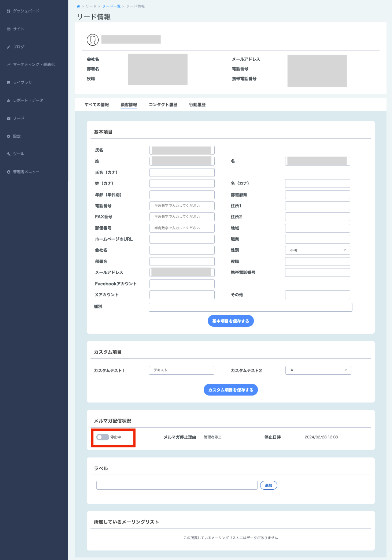392x560 pixels.
Task: Click the 会社名 input field in 基本項目
Action: pos(182,250)
